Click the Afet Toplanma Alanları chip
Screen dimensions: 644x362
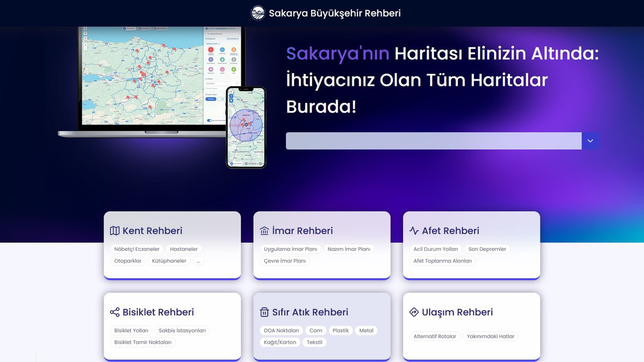pos(442,261)
